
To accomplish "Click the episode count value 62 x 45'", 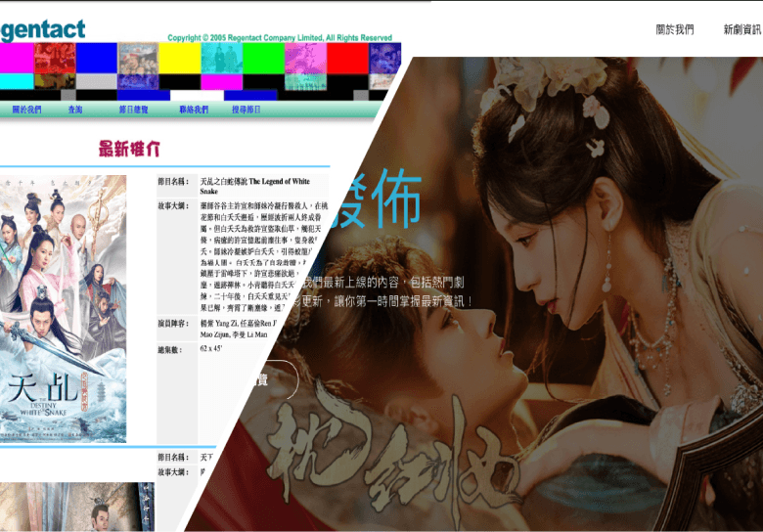I will click(211, 349).
